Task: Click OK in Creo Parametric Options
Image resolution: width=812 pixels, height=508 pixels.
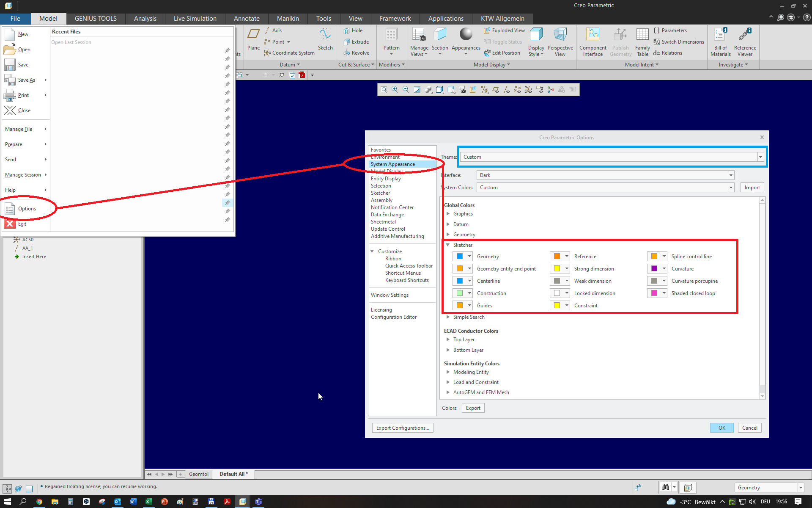Action: 722,428
